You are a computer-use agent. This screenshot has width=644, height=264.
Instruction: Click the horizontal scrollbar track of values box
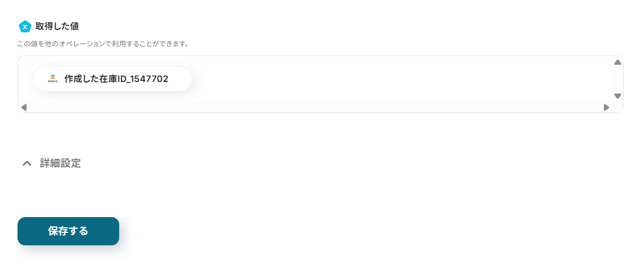pyautogui.click(x=315, y=107)
